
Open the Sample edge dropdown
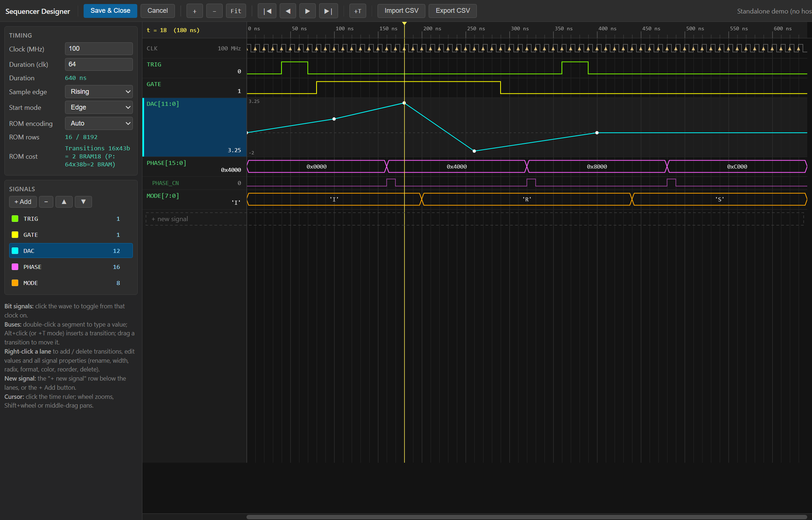coord(99,92)
